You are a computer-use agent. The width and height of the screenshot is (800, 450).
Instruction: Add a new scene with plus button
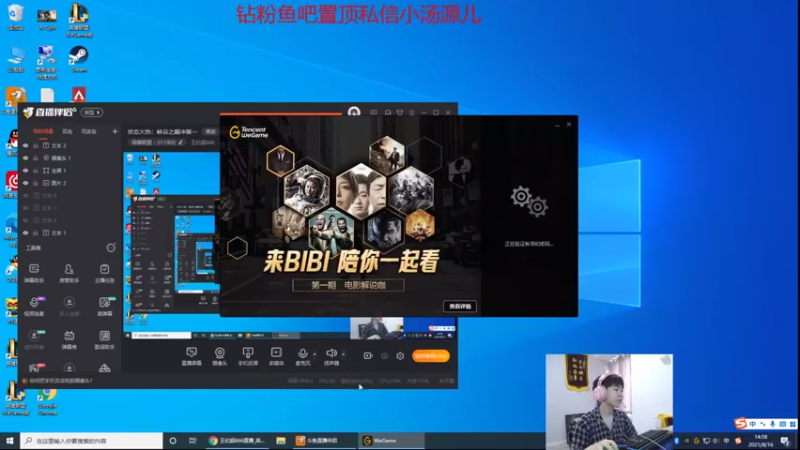pyautogui.click(x=115, y=132)
